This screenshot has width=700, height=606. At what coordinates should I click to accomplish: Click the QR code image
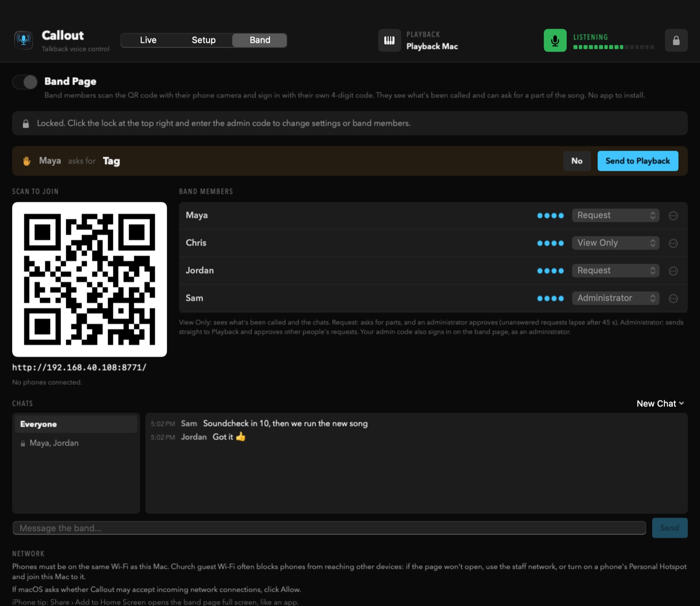click(x=90, y=279)
